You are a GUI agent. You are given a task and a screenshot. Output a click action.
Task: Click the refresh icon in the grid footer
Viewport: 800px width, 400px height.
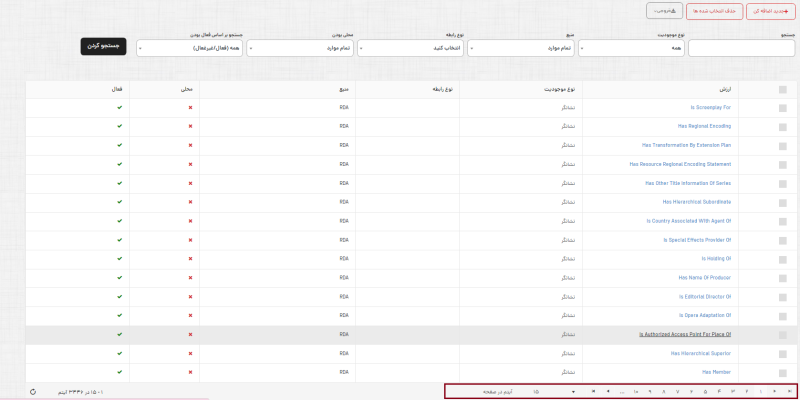tap(33, 391)
